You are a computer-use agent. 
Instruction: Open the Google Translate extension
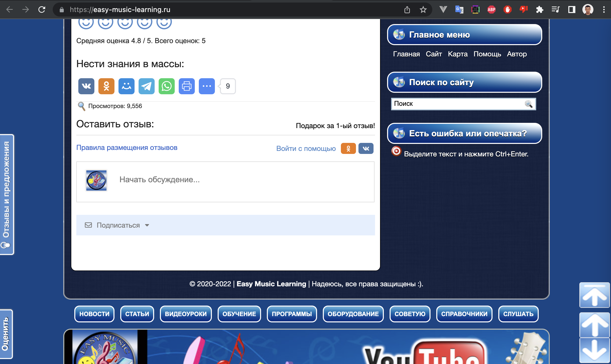click(459, 10)
